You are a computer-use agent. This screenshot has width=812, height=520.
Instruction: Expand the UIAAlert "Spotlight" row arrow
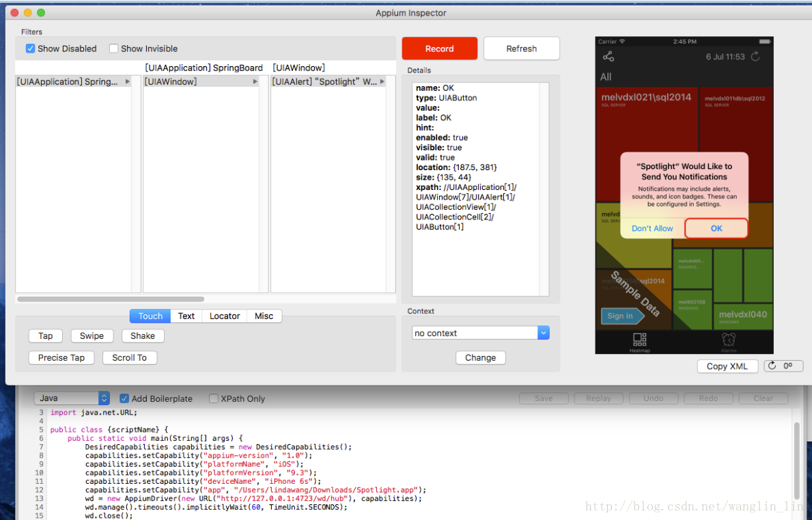click(x=382, y=82)
